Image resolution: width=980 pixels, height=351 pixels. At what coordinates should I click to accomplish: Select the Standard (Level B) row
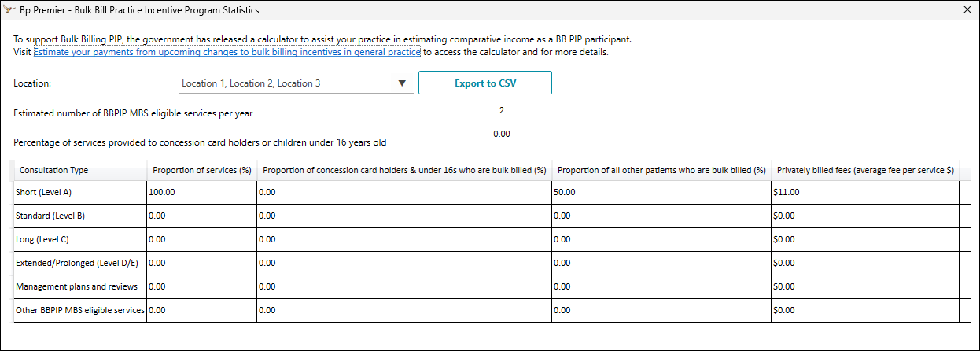[x=50, y=216]
